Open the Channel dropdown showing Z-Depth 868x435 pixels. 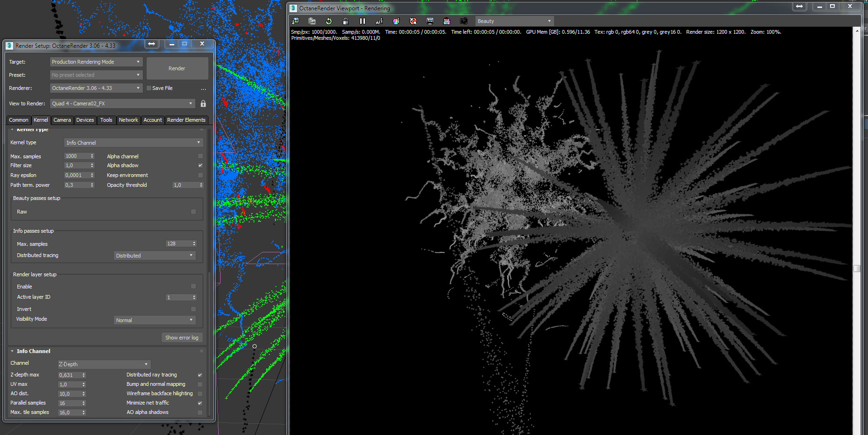coord(104,364)
